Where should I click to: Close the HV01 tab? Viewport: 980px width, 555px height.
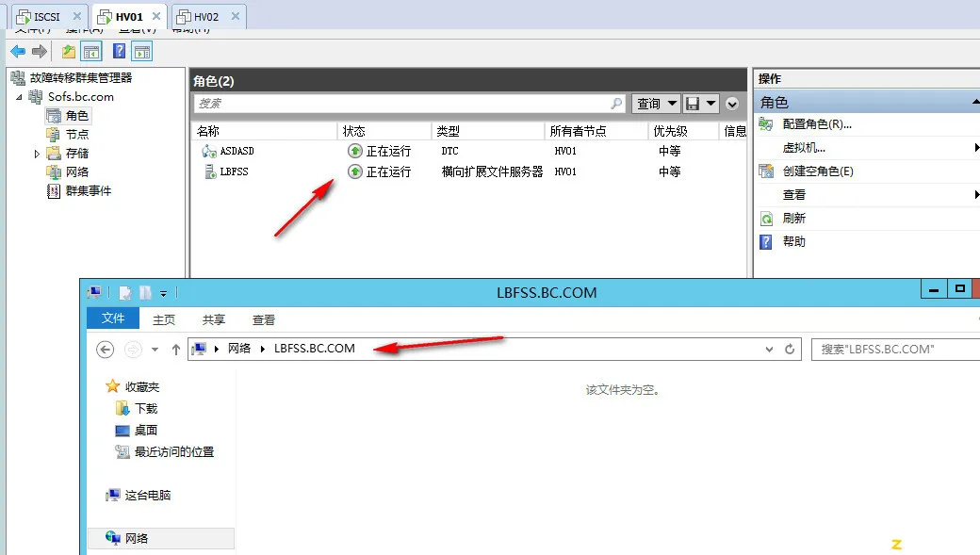[x=156, y=16]
